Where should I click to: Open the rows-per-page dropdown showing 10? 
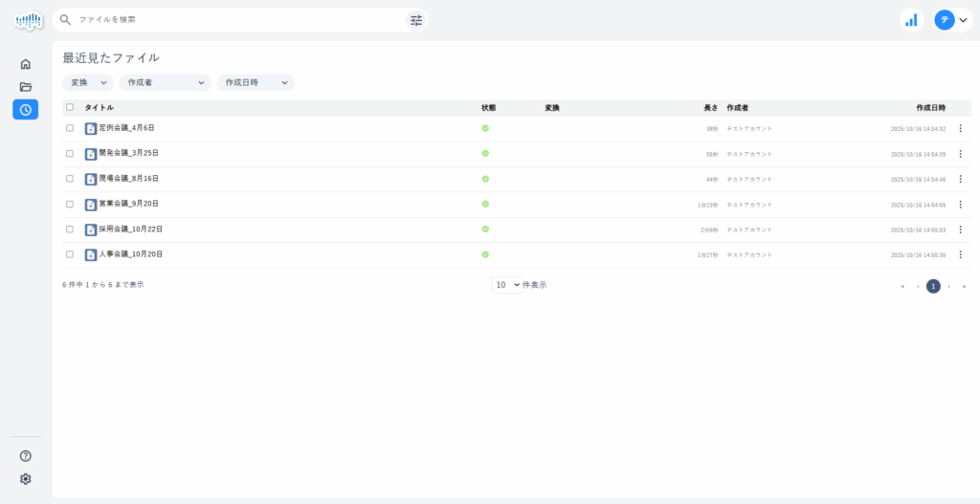[507, 285]
